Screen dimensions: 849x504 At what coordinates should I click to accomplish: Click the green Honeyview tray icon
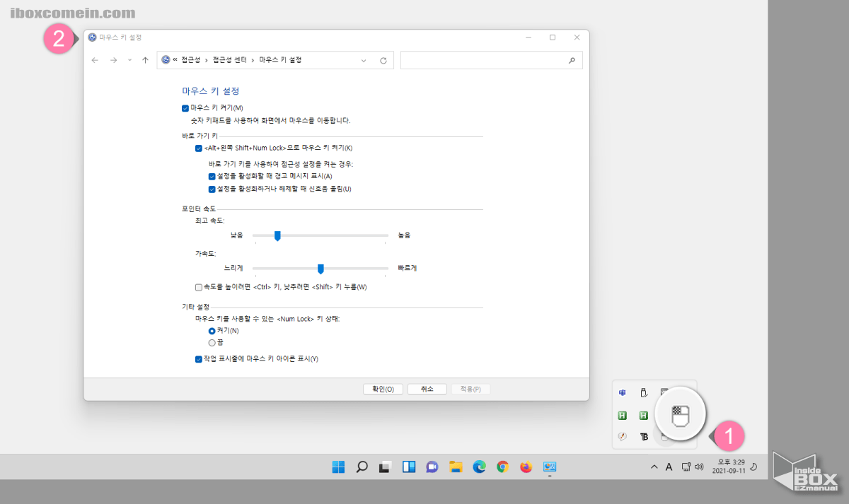pos(622,415)
